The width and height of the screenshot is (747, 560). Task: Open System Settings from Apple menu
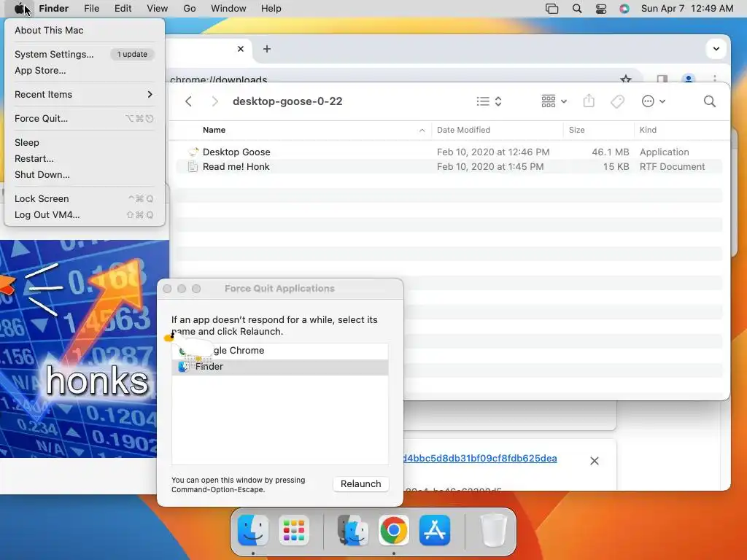[85, 54]
